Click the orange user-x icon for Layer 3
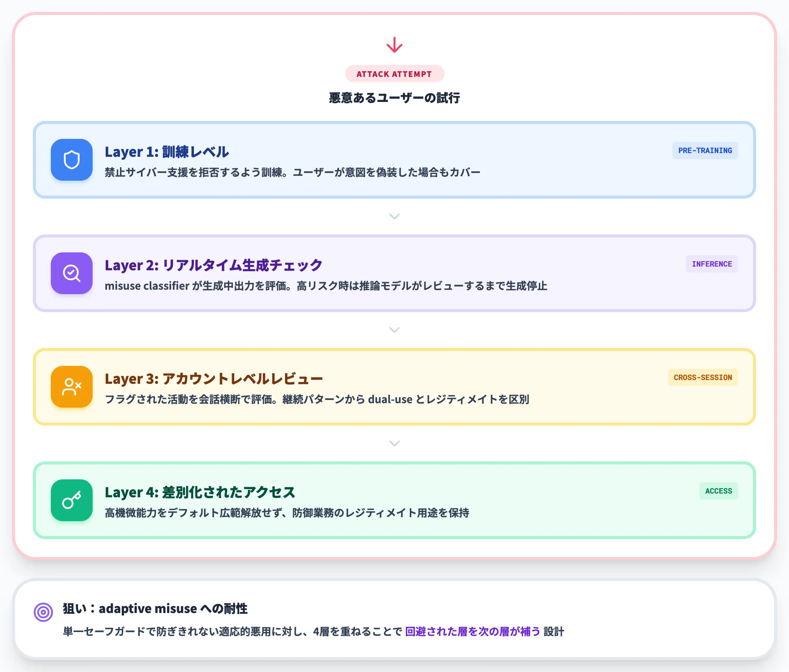Screen dimensions: 789x672 click(72, 387)
